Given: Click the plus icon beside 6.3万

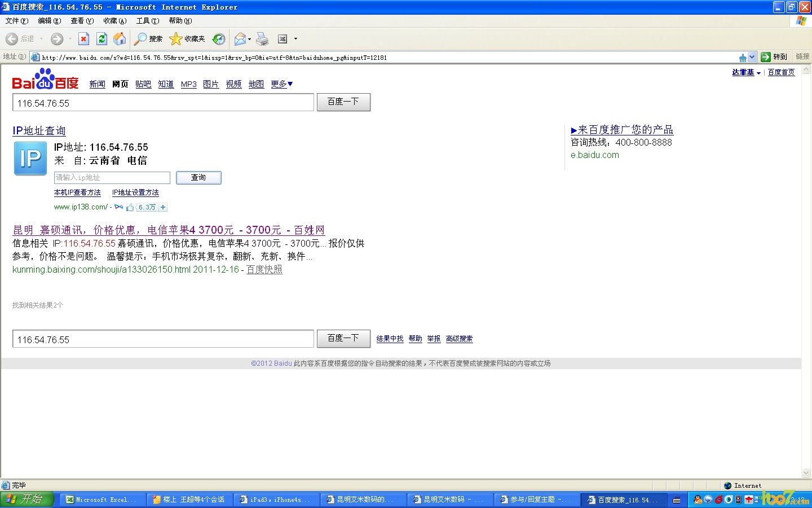Looking at the screenshot, I should (x=163, y=207).
